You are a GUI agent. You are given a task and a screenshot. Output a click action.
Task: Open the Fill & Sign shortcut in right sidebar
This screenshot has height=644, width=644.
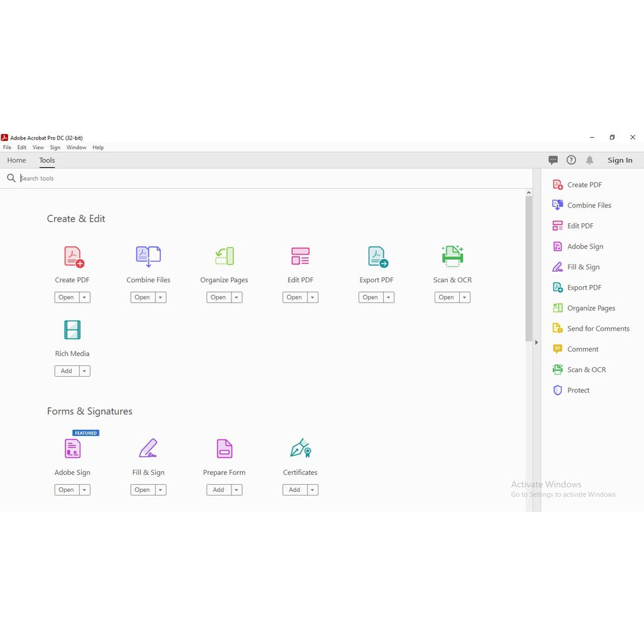585,267
